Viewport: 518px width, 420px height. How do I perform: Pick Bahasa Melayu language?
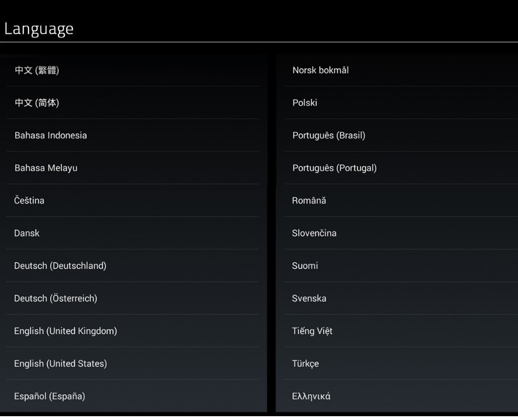(46, 168)
